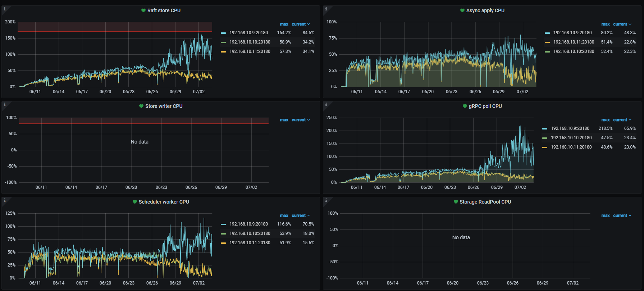Click the 192.168.10.10:20180 legend entry in gRPC poll CPU
This screenshot has width=644, height=291.
click(x=571, y=138)
